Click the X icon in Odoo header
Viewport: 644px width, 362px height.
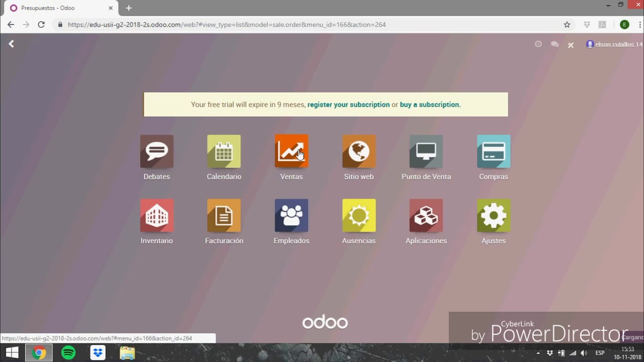coord(571,45)
